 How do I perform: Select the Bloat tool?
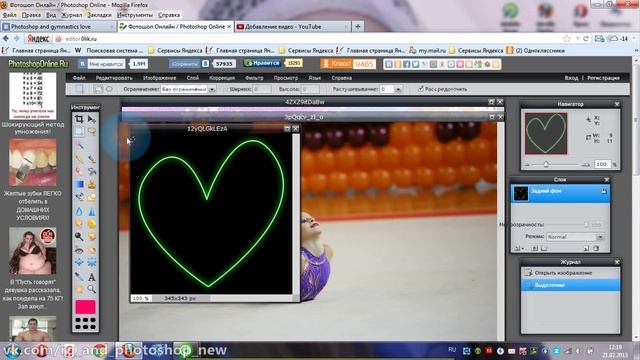(79, 262)
